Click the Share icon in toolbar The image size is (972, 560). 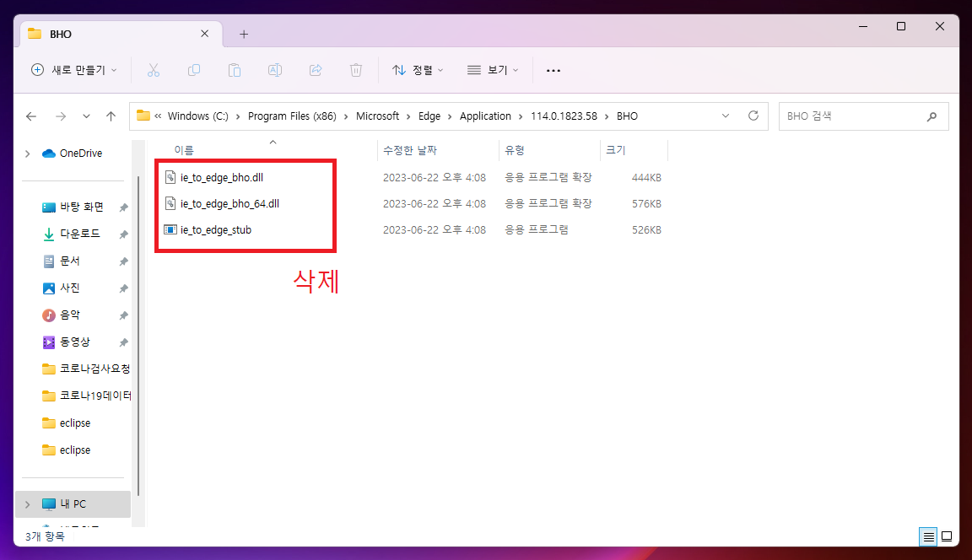(x=316, y=70)
